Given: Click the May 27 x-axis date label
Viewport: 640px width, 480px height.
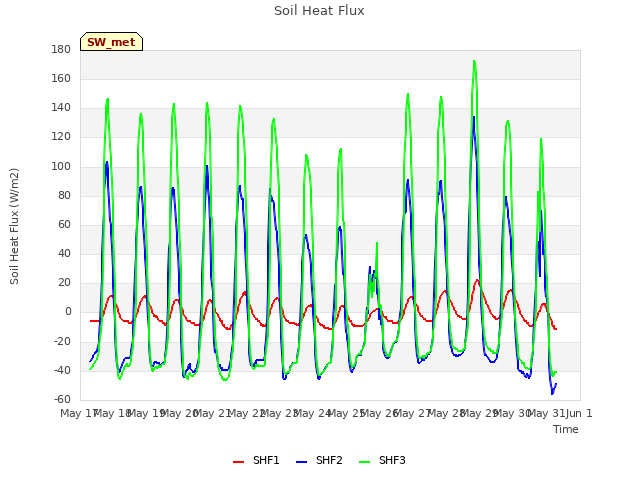Looking at the screenshot, I should point(413,413).
